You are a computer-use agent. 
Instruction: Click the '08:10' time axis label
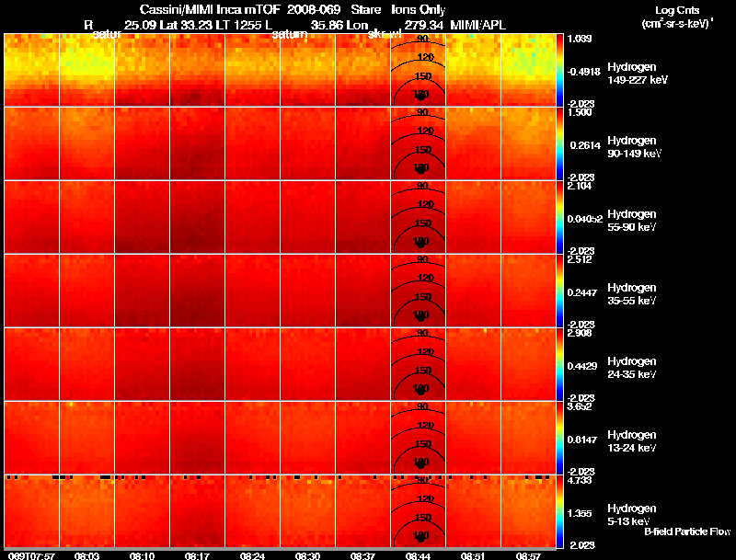point(142,555)
